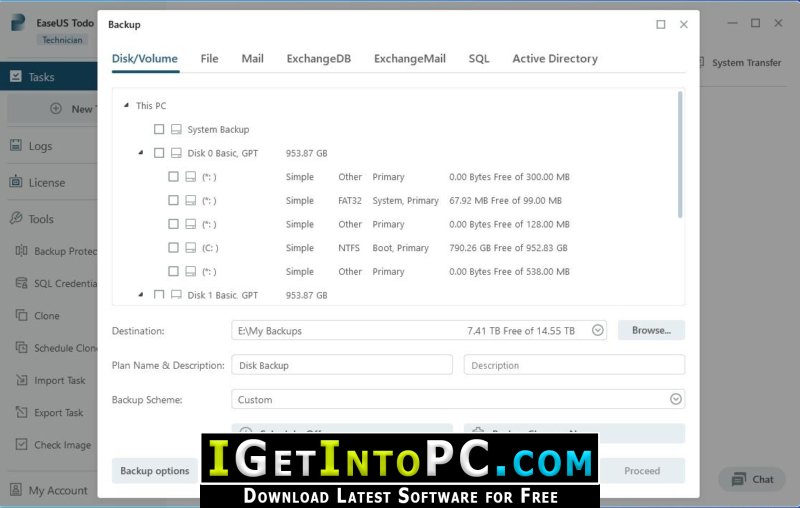The height and width of the screenshot is (508, 800).
Task: Check the 128.00 MB partition checkbox
Action: (173, 224)
